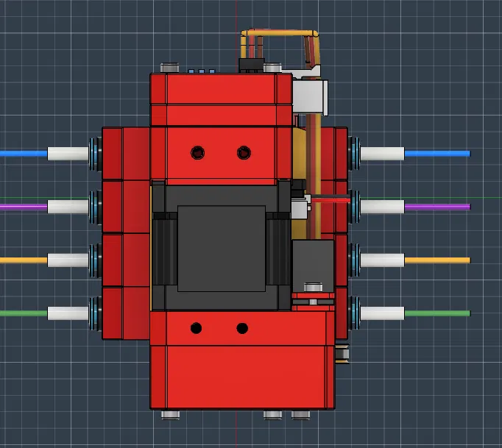Select the green filament on the left side
The image size is (502, 448).
(24, 313)
